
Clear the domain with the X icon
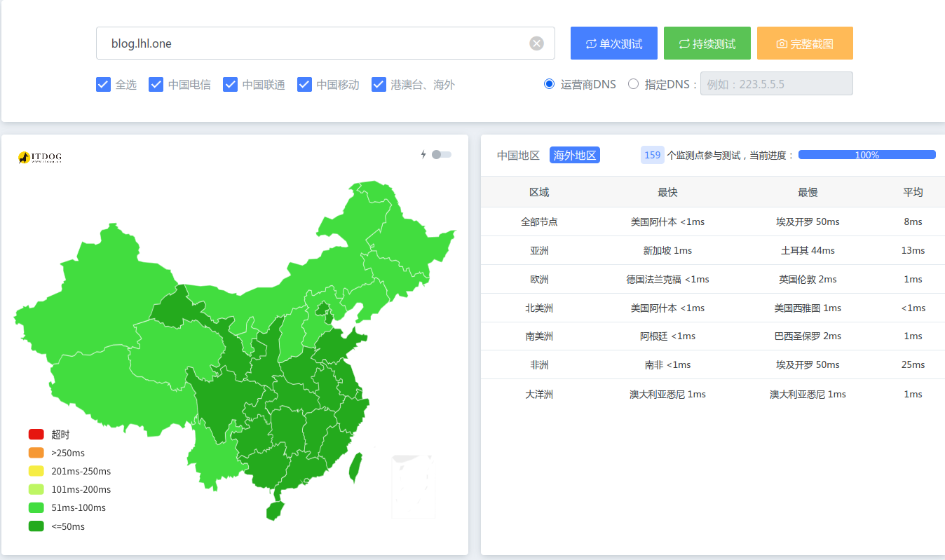pyautogui.click(x=536, y=43)
